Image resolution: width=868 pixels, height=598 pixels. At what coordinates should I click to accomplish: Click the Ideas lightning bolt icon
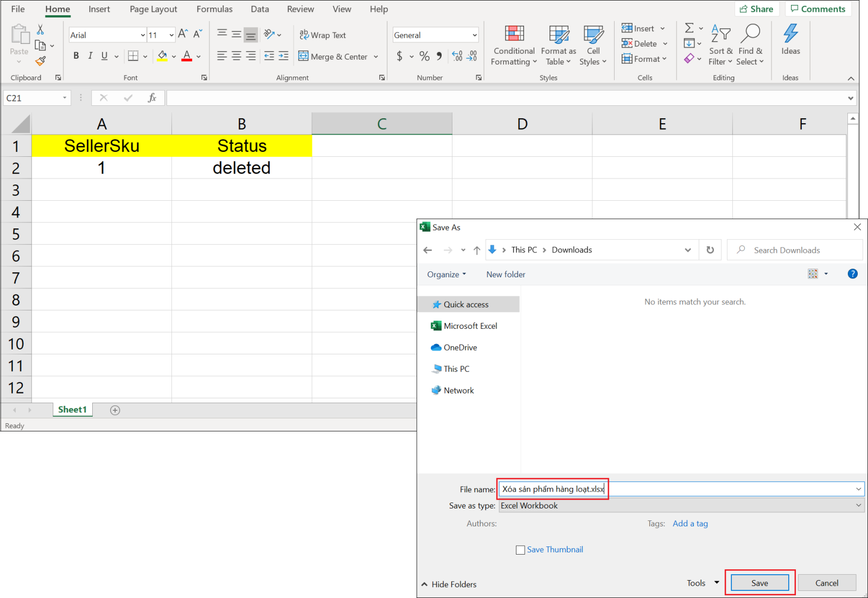790,39
